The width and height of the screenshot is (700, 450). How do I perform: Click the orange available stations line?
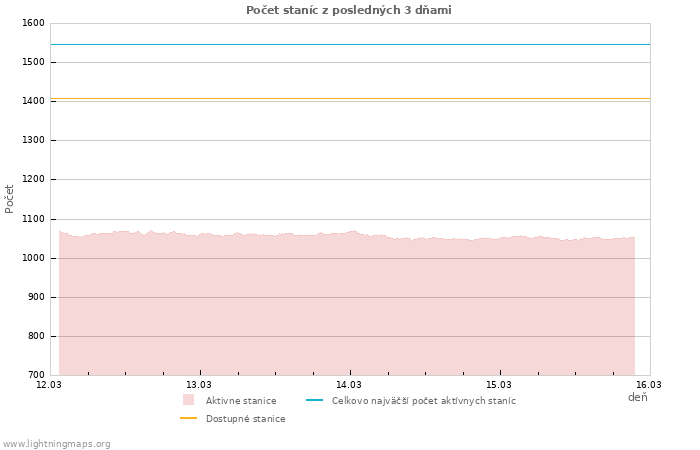(x=350, y=98)
